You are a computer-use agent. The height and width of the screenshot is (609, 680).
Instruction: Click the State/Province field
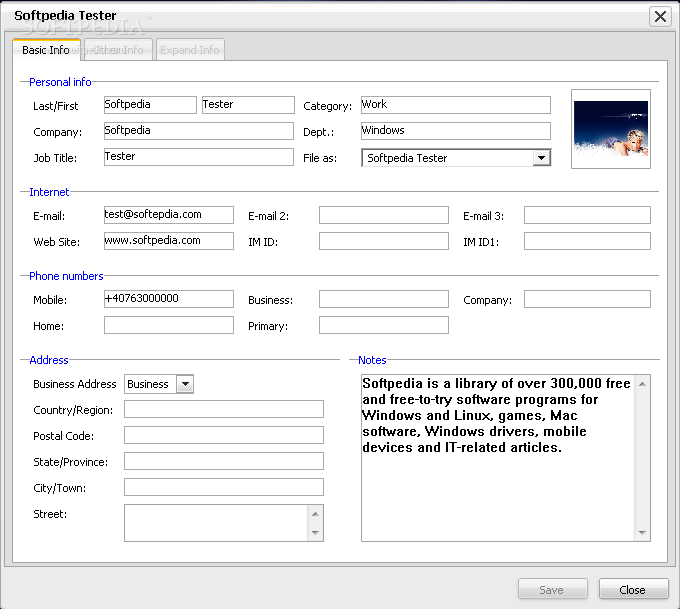224,461
